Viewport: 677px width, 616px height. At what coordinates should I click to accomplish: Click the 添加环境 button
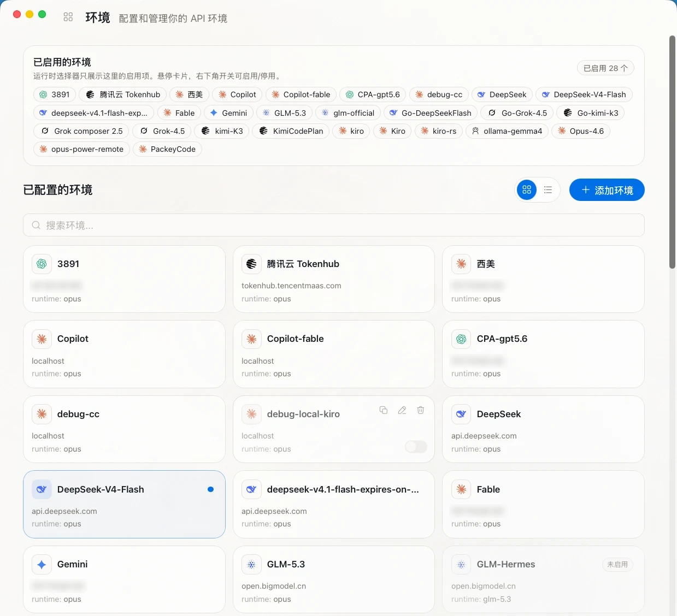607,190
